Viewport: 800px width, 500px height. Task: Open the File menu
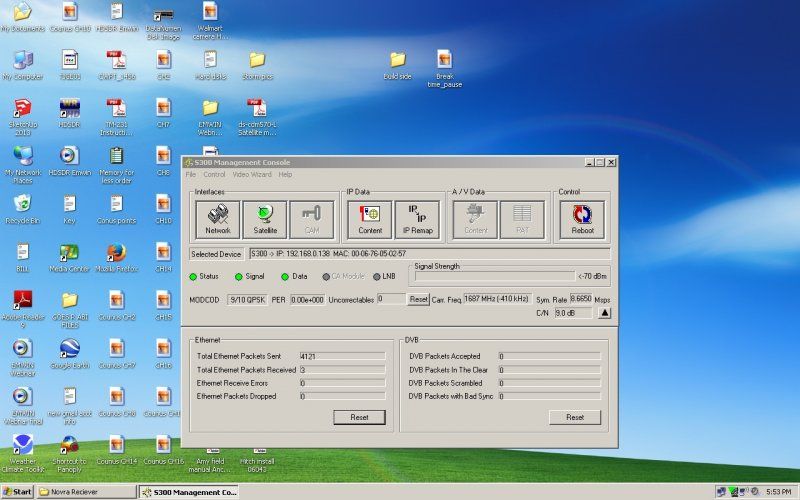click(x=191, y=174)
